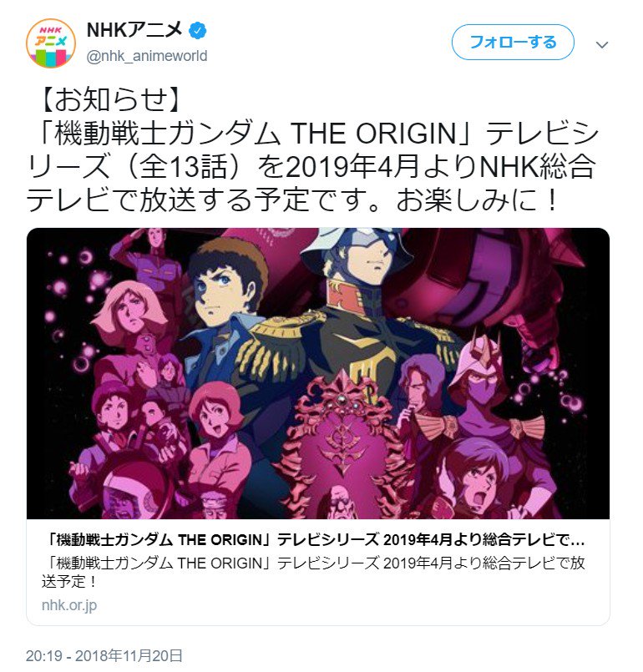Visit the nhk.or.jp domain link
Image resolution: width=643 pixels, height=672 pixels.
(x=69, y=605)
